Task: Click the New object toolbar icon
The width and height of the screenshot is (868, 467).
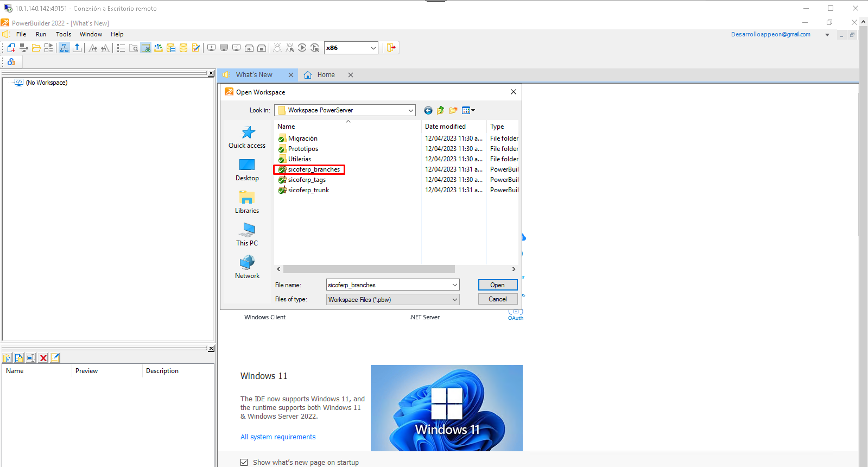Action: coord(11,48)
